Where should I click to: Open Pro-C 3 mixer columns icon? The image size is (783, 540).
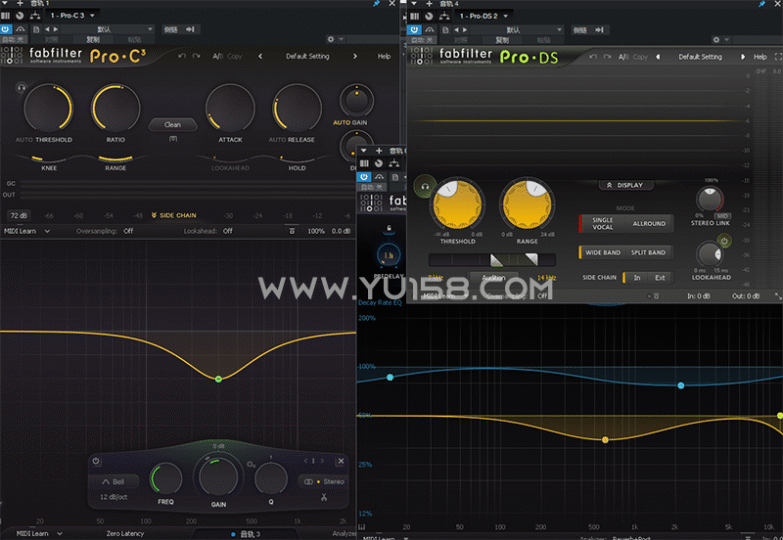click(x=5, y=16)
